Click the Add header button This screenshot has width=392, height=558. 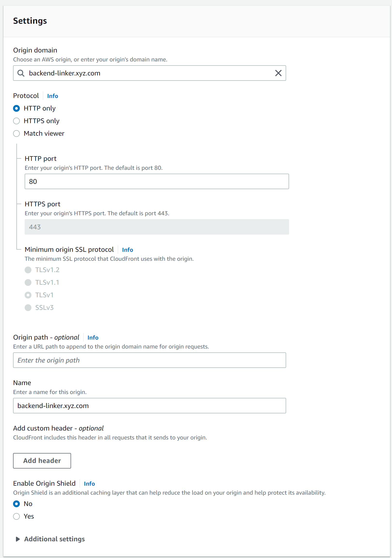[42, 461]
